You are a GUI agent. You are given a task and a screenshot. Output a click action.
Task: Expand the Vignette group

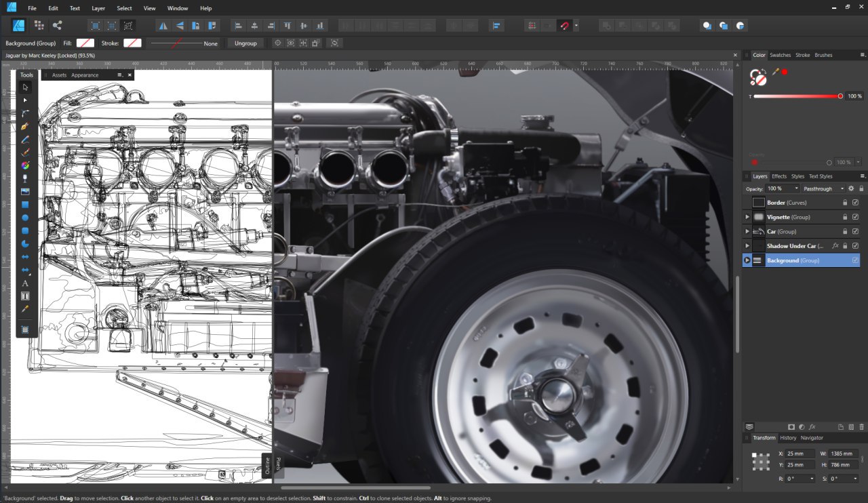pos(747,217)
